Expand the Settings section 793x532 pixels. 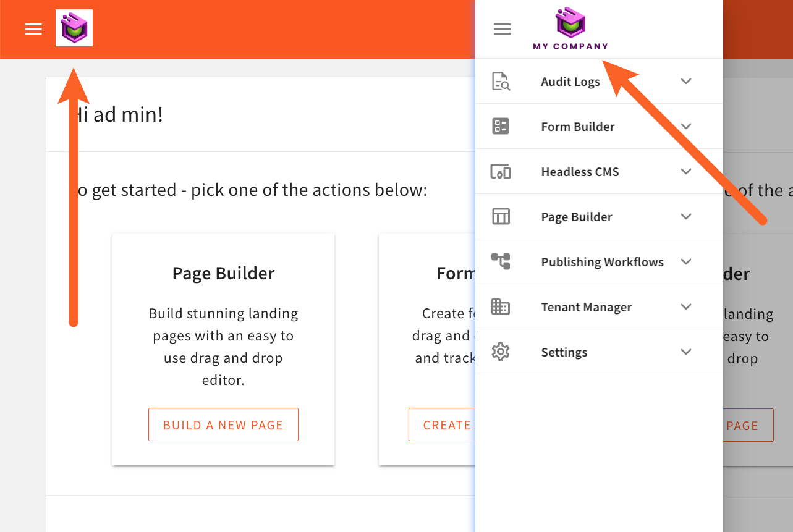coord(685,352)
